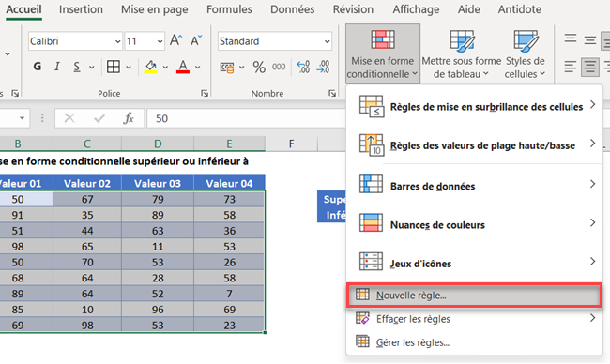Screen dimensions: 610x364
Task: Open Mise en page tab
Action: [155, 9]
